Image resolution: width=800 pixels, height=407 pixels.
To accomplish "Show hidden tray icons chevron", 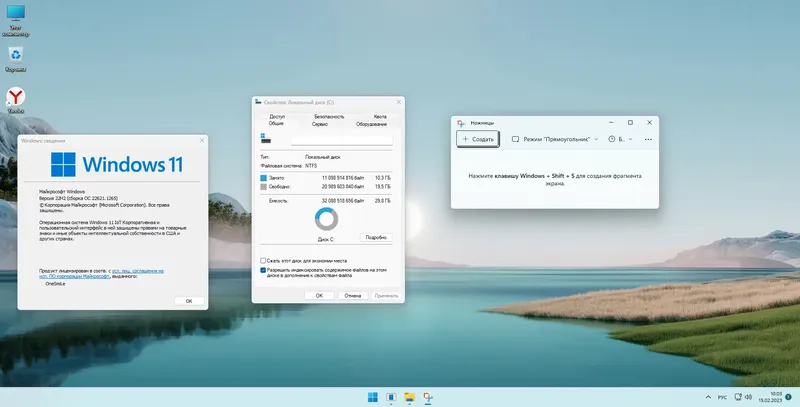I will (x=708, y=397).
